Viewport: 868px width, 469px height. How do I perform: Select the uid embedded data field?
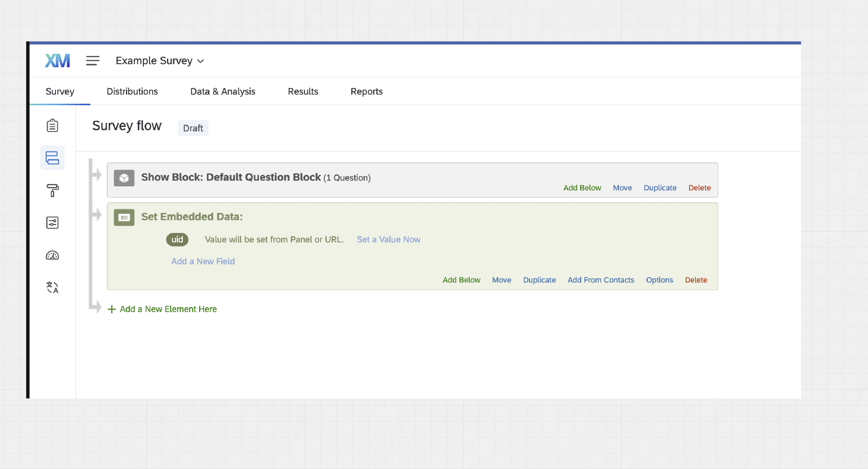click(177, 239)
